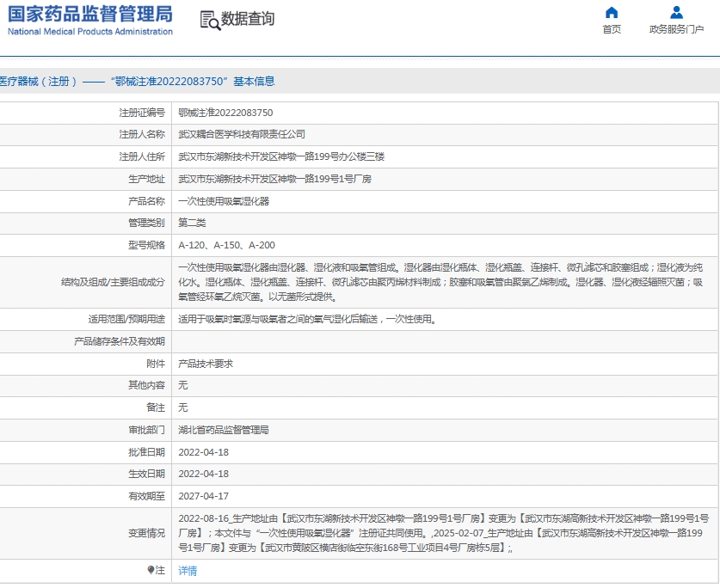Screen dimensions: 720x588
Task: Click expiry date 2027-04-17
Action: pyautogui.click(x=203, y=496)
